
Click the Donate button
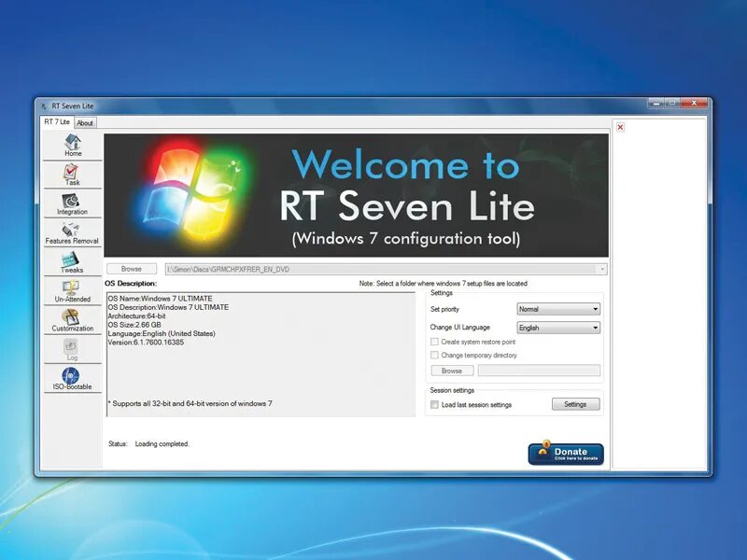click(566, 454)
